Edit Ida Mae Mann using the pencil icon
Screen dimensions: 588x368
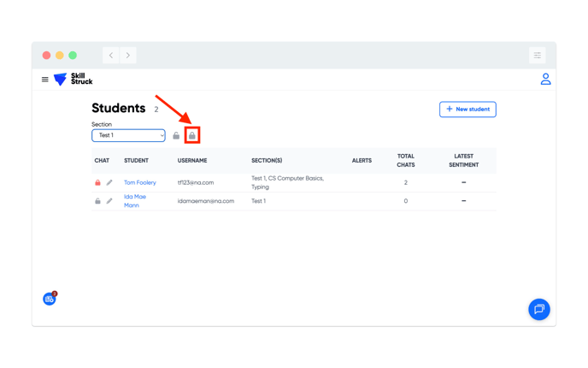(x=109, y=201)
